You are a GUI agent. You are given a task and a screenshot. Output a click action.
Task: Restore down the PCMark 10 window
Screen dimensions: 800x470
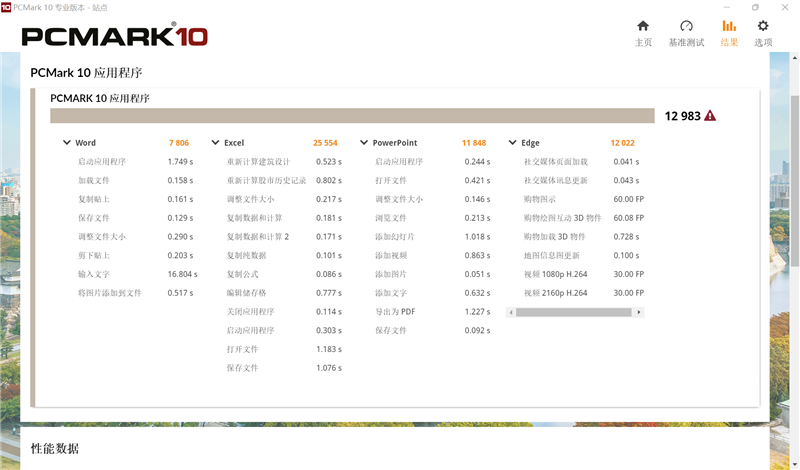click(755, 7)
